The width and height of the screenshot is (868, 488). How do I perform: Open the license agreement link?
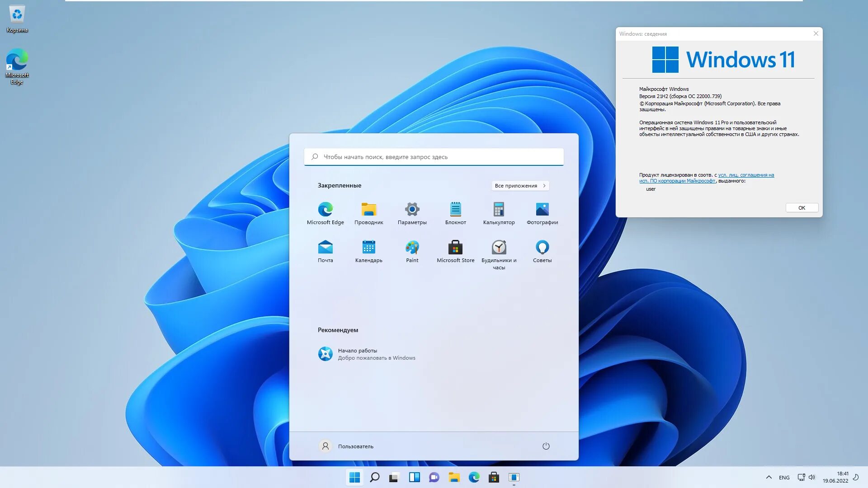tap(745, 175)
